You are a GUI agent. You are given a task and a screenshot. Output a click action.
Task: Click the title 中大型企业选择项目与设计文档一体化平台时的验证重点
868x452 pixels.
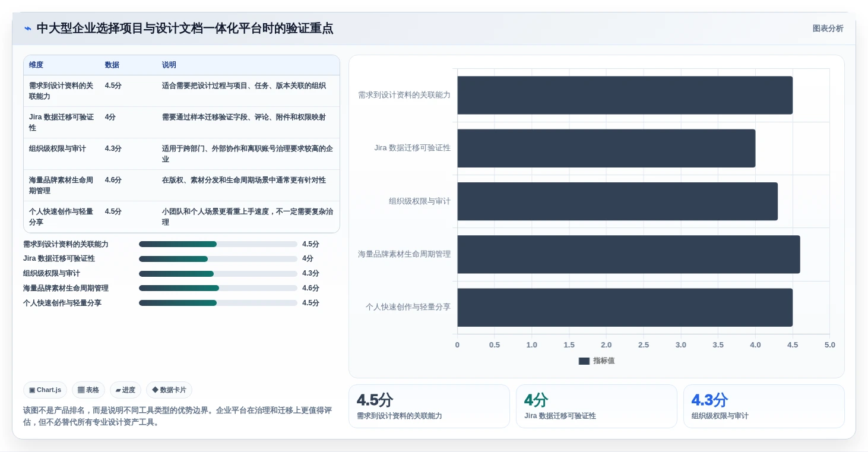pos(185,29)
